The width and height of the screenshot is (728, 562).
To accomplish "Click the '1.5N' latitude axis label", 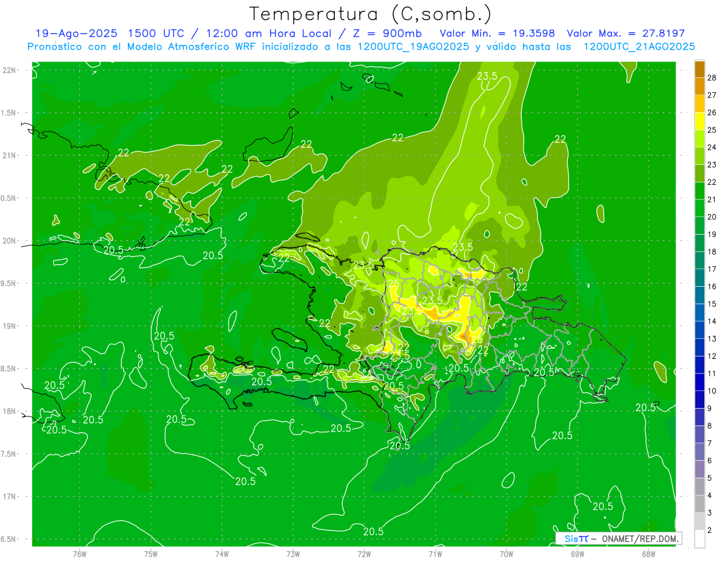I will point(8,113).
